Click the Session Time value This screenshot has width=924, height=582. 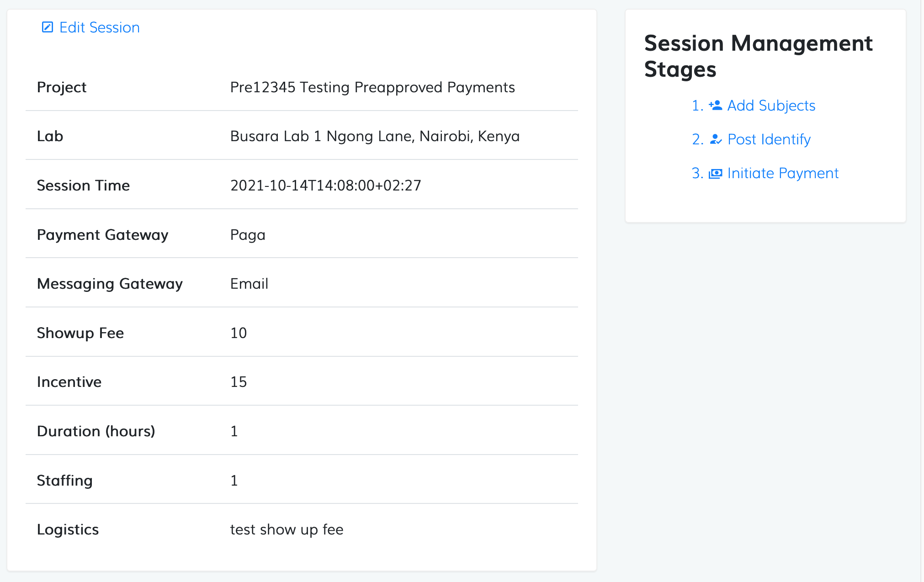325,185
